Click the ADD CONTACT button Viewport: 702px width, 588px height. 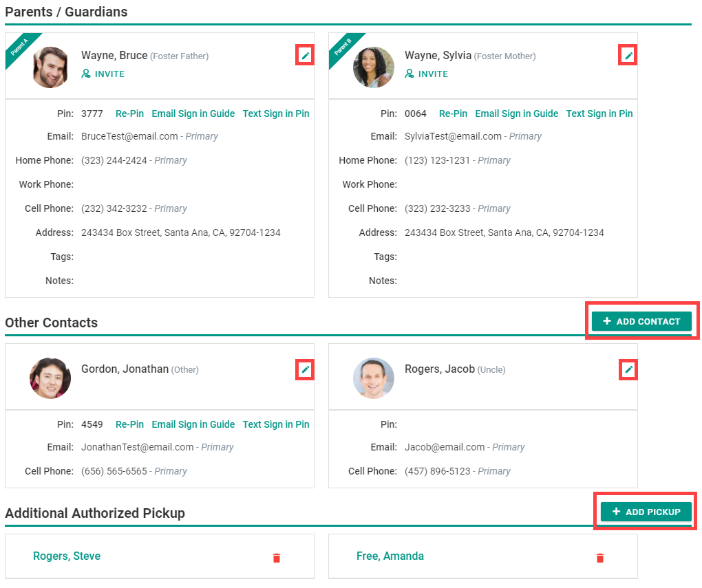coord(641,321)
